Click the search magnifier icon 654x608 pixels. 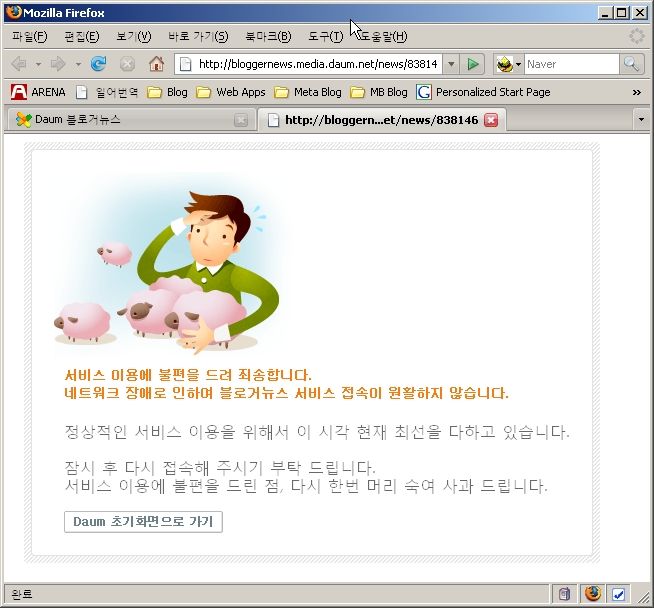coord(631,64)
